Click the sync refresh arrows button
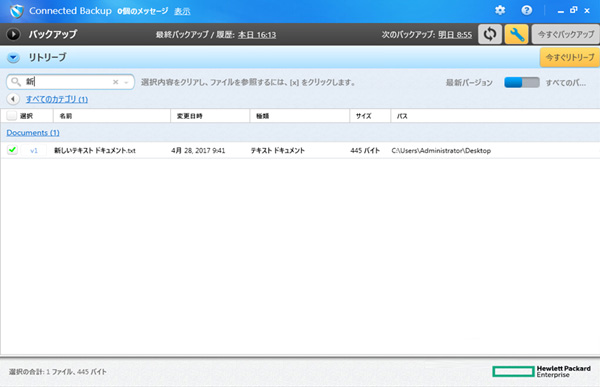Image resolution: width=600 pixels, height=387 pixels. (x=490, y=34)
